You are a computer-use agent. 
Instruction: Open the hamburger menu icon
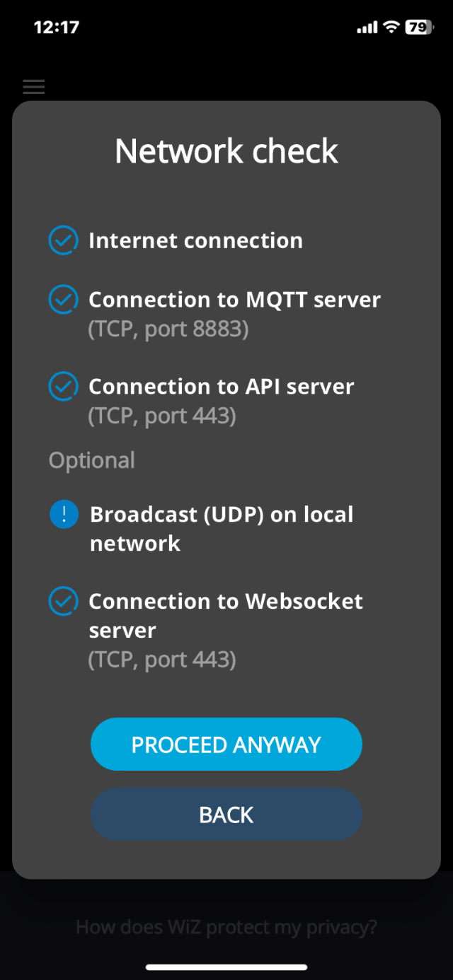tap(33, 87)
